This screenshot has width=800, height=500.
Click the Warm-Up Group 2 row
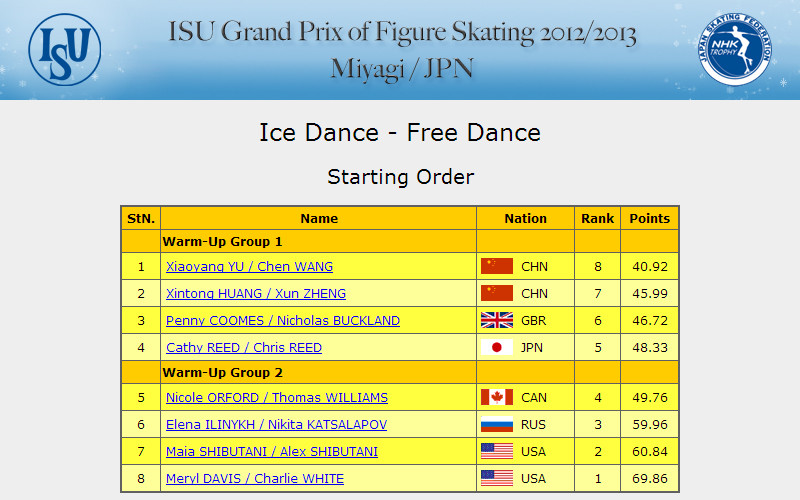pos(400,372)
